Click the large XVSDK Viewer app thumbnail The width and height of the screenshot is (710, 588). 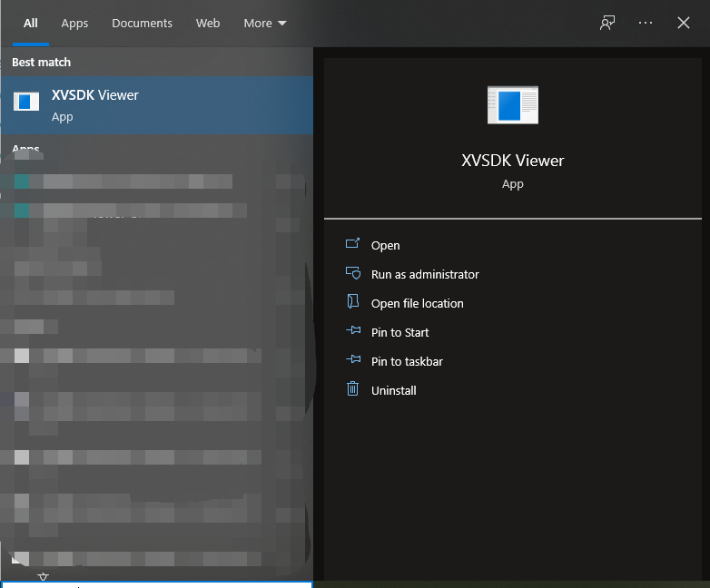click(x=513, y=104)
